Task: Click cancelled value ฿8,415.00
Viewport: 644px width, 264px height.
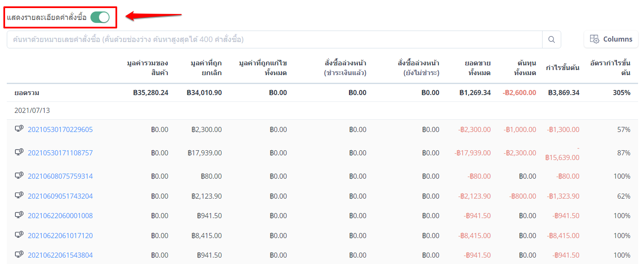Action: [206, 236]
